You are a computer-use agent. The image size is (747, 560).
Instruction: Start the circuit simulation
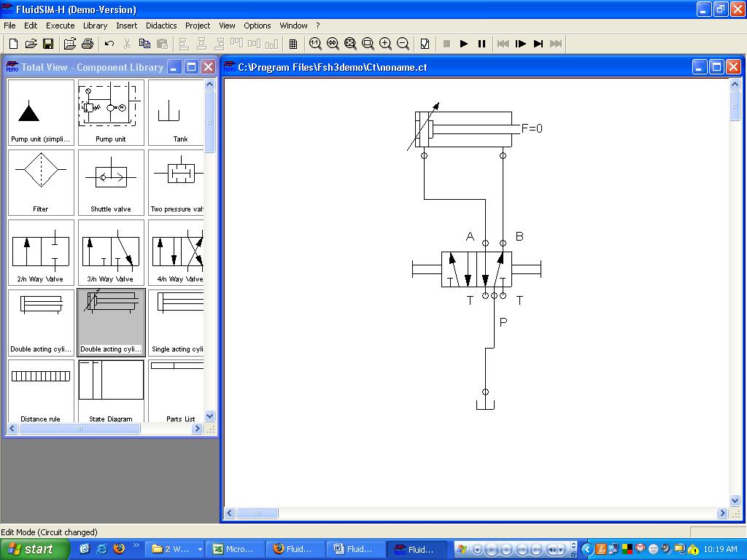click(x=463, y=44)
